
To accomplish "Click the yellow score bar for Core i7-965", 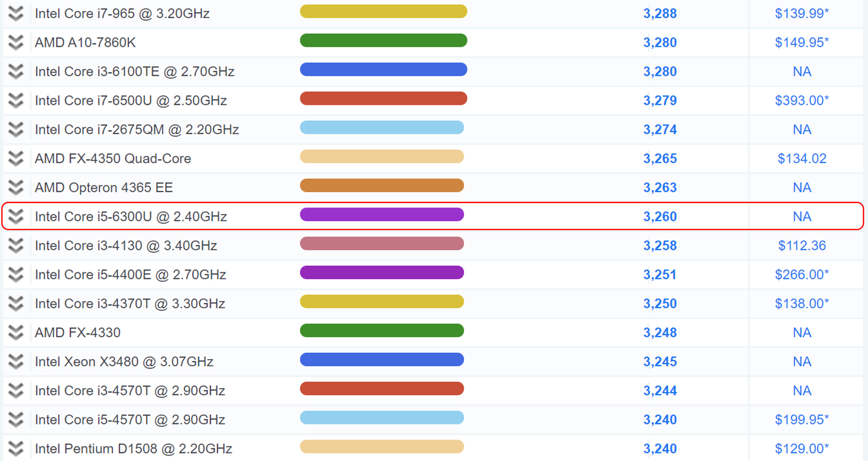I will (383, 11).
